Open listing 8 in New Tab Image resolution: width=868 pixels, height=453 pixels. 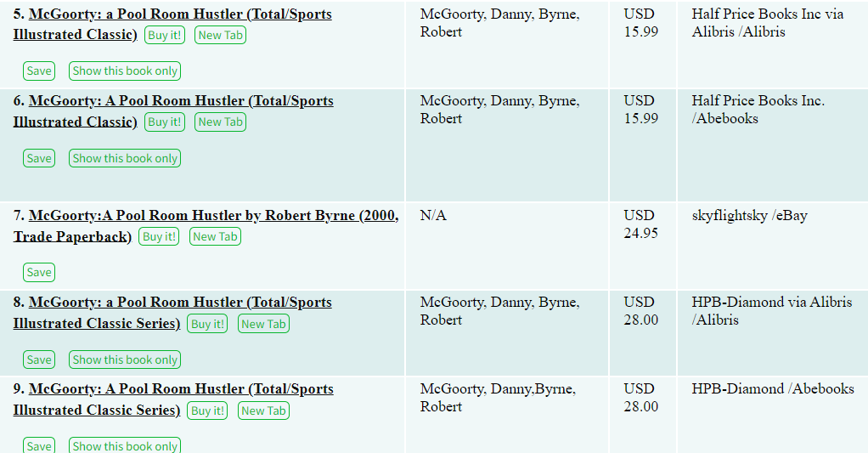coord(263,324)
